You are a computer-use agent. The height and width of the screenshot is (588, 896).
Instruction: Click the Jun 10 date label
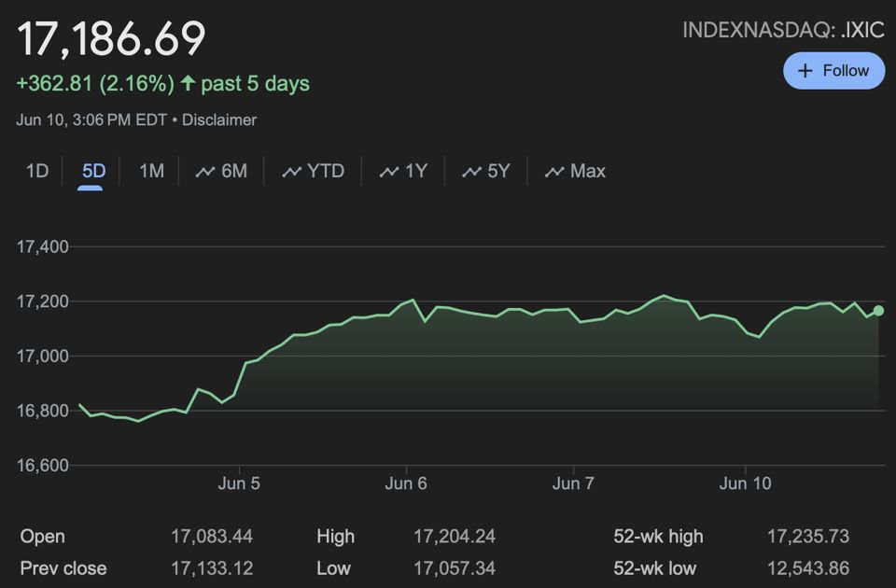[746, 483]
